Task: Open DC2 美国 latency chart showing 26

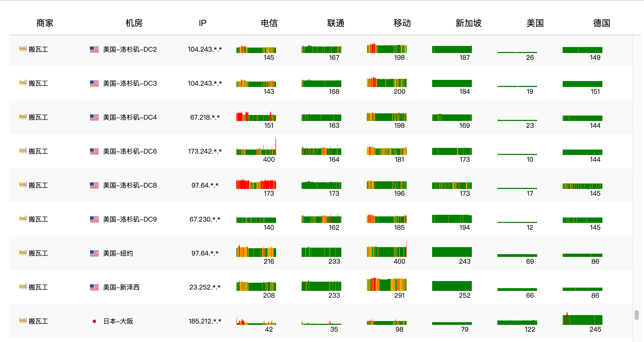Action: pyautogui.click(x=517, y=52)
